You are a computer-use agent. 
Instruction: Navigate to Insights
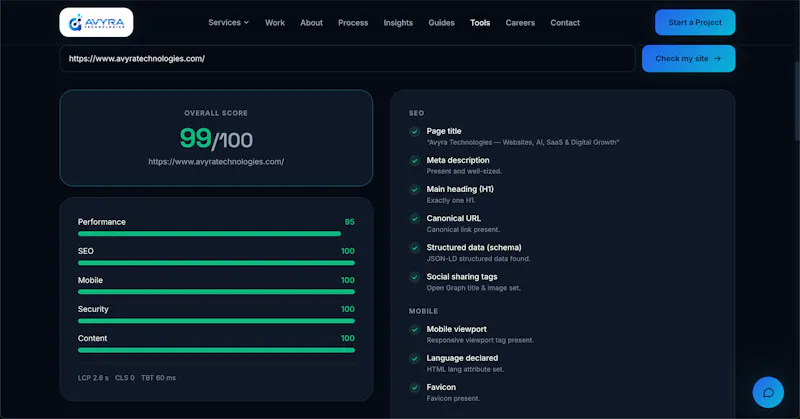point(398,22)
